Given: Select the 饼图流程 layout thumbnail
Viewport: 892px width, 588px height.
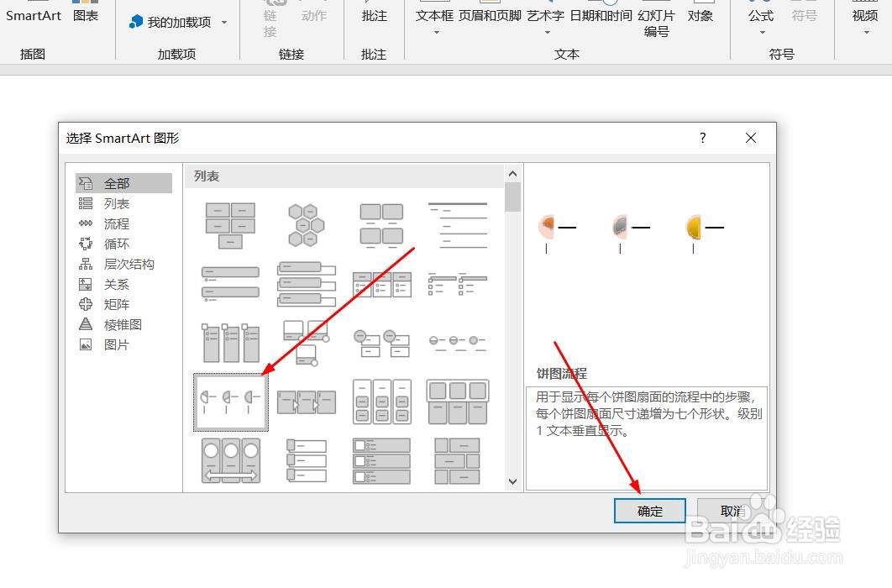Looking at the screenshot, I should (230, 402).
